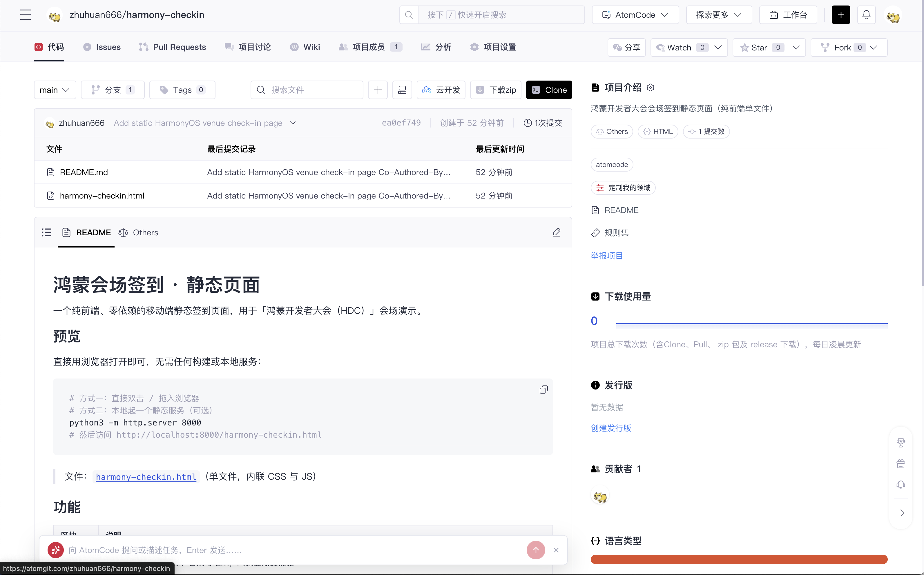Click the Clone button

[x=549, y=90]
